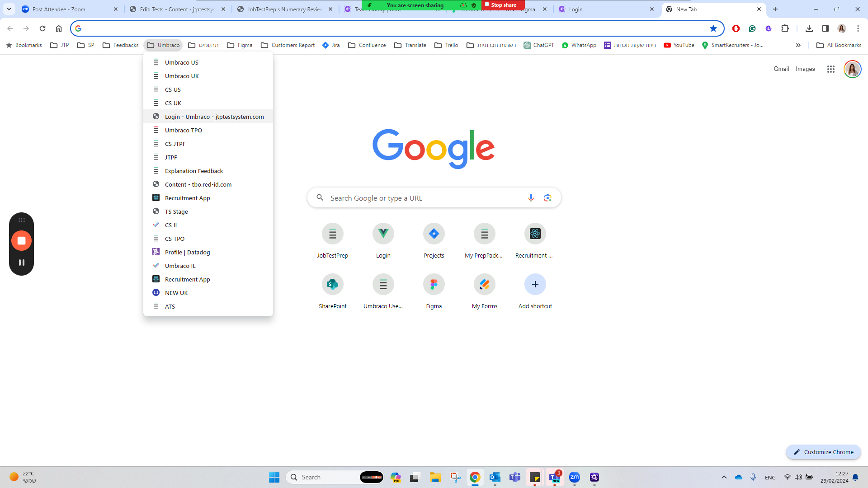Viewport: 868px width, 488px height.
Task: Open the Projects shortcut tile
Action: click(434, 241)
